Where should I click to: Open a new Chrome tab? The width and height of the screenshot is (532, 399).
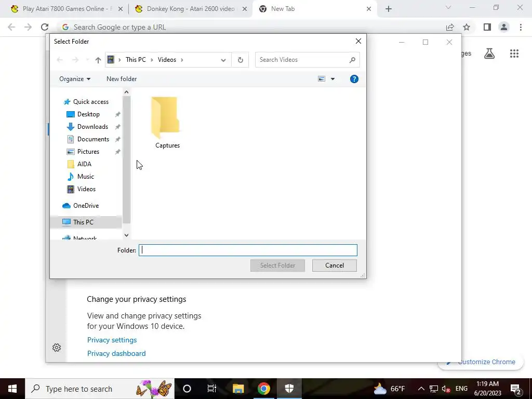389,9
